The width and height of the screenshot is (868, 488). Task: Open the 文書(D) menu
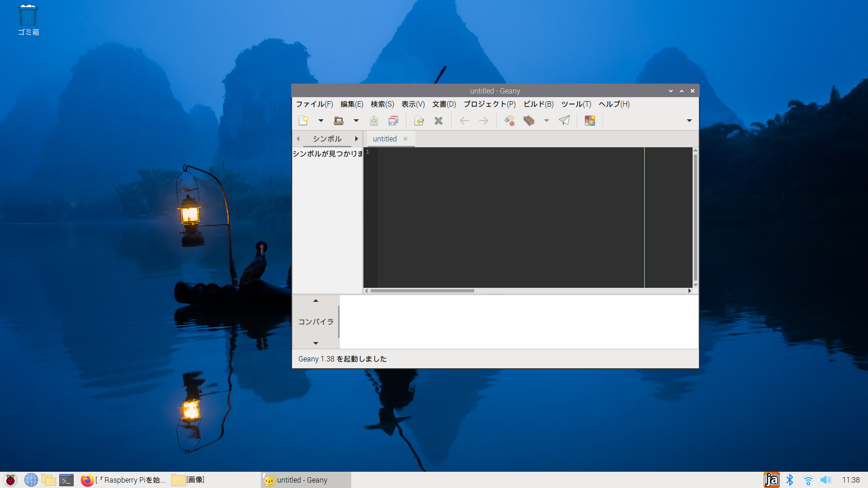coord(444,104)
